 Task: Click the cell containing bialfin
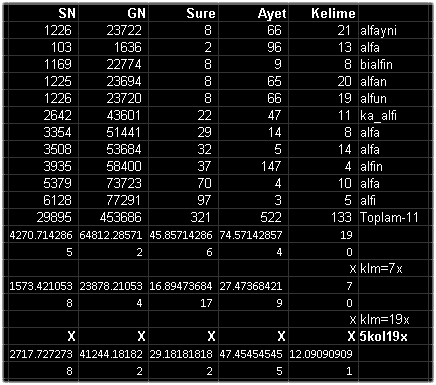393,64
